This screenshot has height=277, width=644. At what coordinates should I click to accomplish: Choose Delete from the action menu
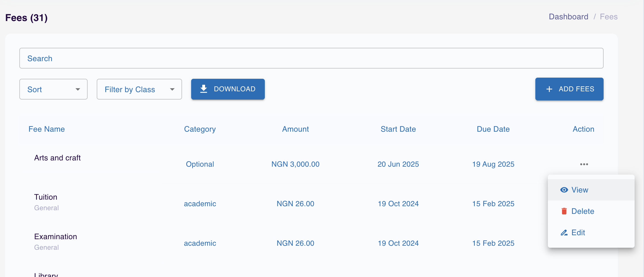click(591, 211)
